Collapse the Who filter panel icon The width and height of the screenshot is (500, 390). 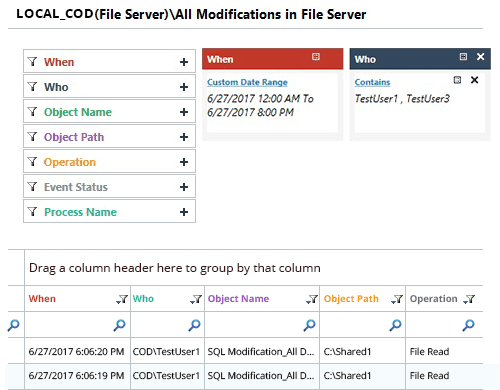coord(463,57)
